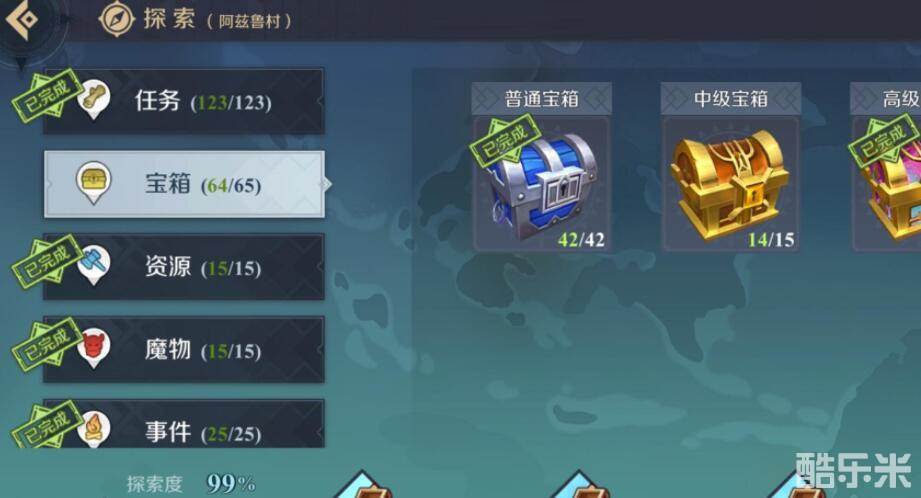Click the 14/15 counter on 中级宝箱
Viewport: 921px width, 498px height.
pyautogui.click(x=771, y=240)
